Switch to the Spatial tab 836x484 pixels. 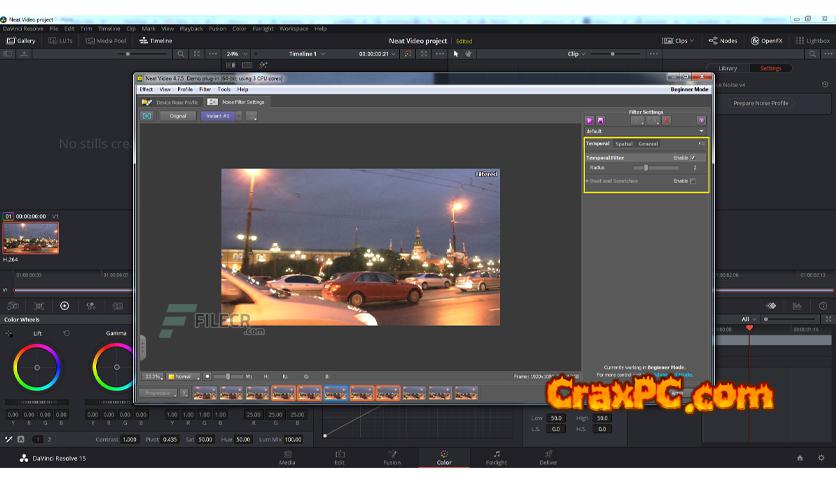coord(624,144)
